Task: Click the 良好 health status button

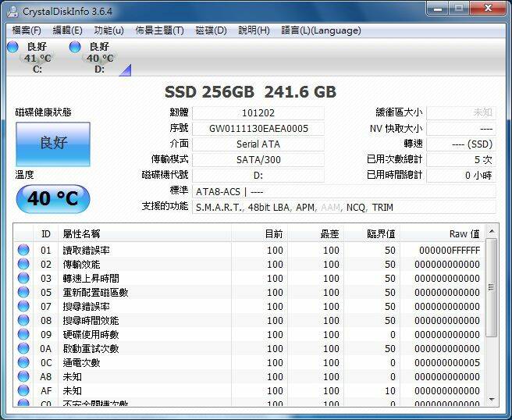Action: pos(53,144)
